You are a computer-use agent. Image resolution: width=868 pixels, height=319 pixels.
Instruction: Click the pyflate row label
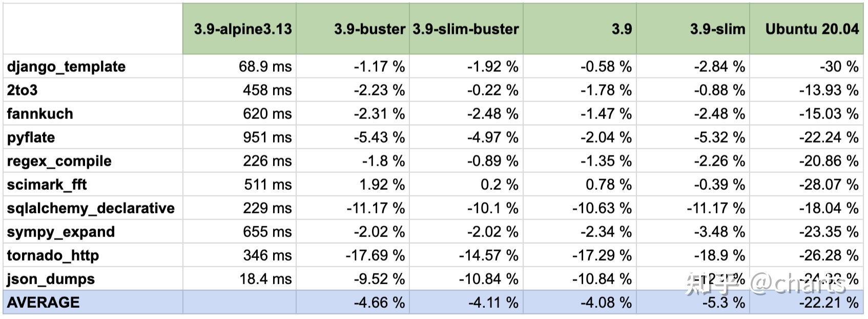click(x=31, y=137)
